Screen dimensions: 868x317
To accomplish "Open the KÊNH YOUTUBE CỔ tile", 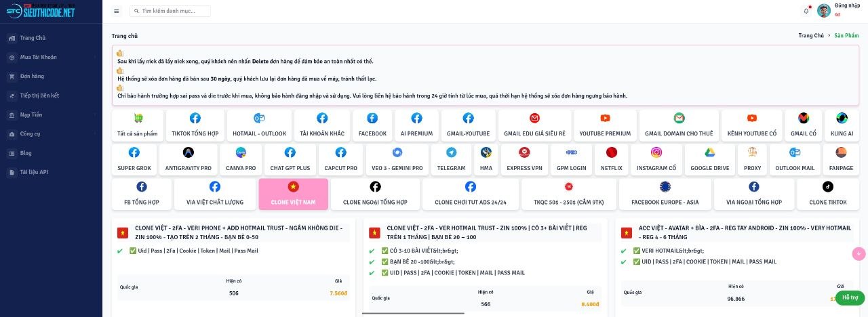I will [x=752, y=125].
